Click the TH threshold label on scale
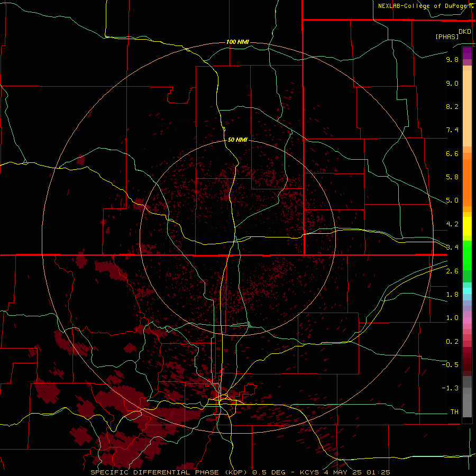Image resolution: width=476 pixels, height=476 pixels. (454, 412)
